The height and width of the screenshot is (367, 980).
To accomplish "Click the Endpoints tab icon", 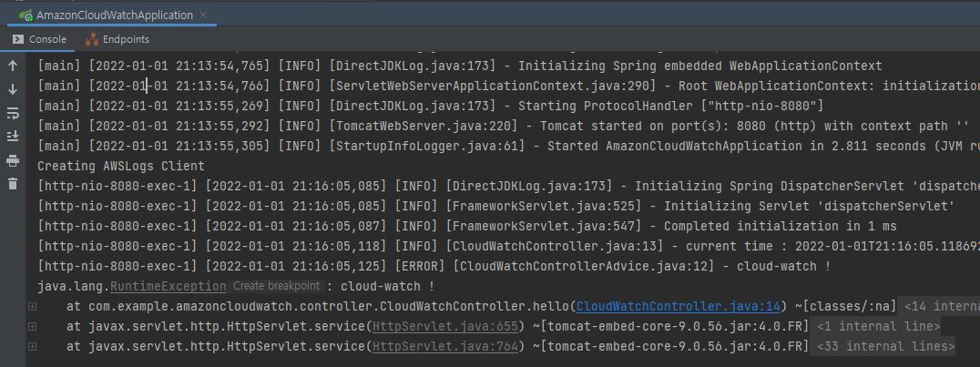I will [92, 39].
